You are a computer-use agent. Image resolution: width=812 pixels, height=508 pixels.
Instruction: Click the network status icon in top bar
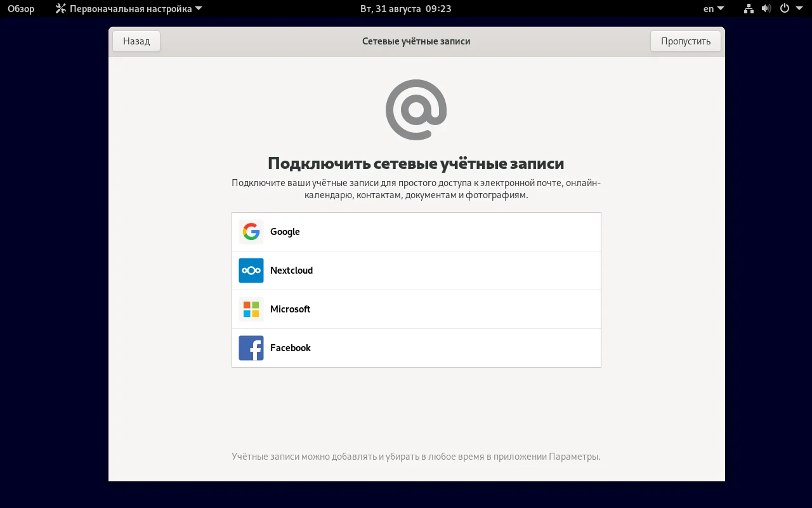[748, 8]
